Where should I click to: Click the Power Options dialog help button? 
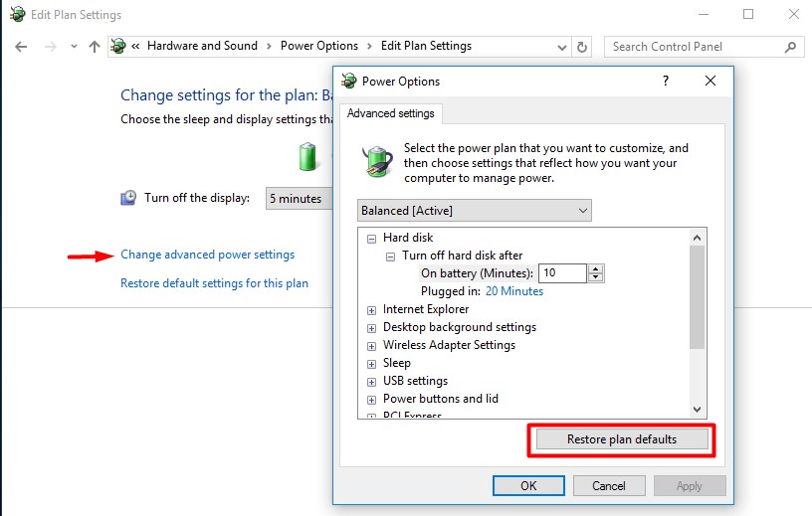(x=665, y=82)
